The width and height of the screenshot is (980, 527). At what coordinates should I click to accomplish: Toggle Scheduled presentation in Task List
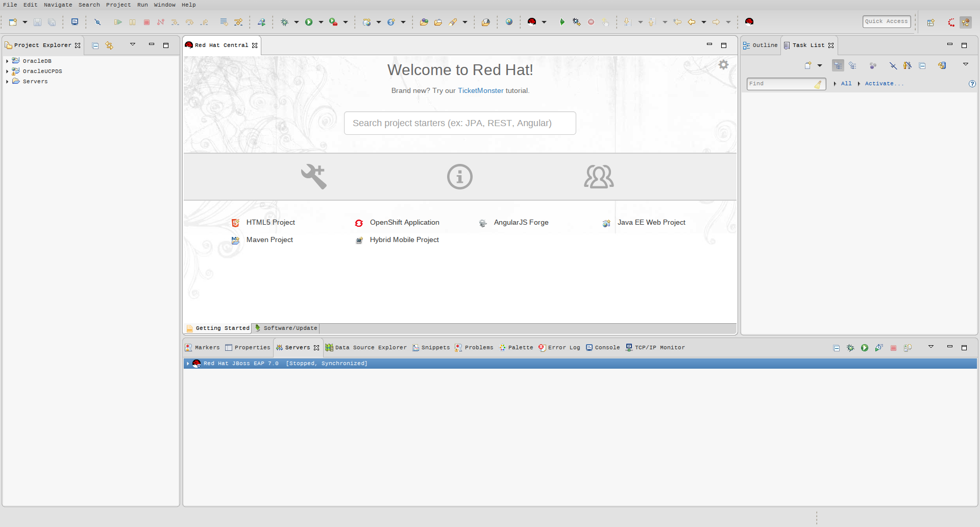(852, 65)
